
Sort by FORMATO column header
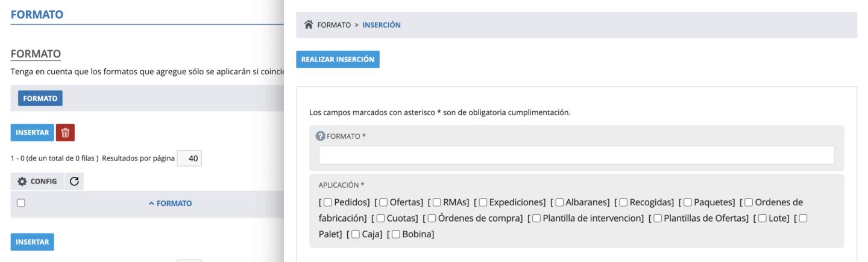click(x=171, y=203)
